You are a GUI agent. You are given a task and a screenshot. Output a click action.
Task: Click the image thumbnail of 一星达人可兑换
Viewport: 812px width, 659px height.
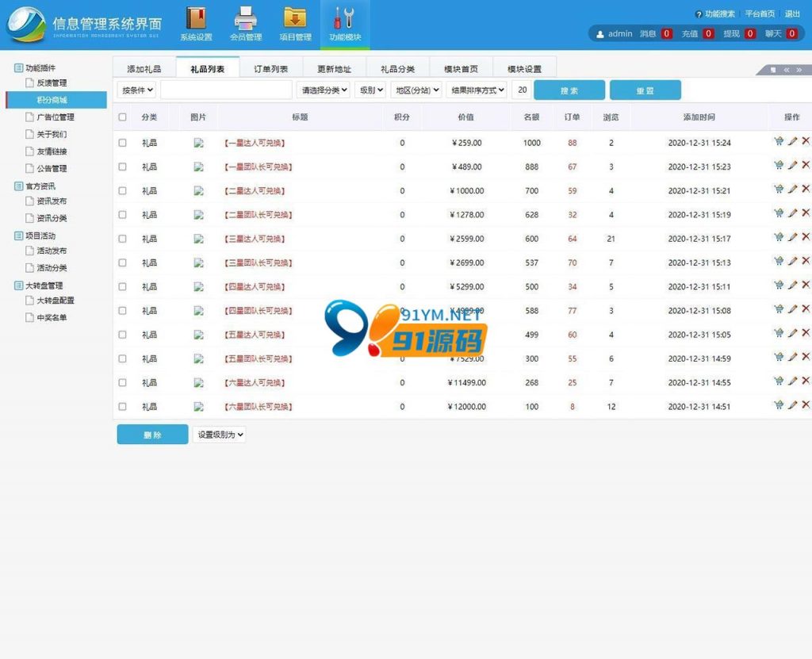(198, 143)
